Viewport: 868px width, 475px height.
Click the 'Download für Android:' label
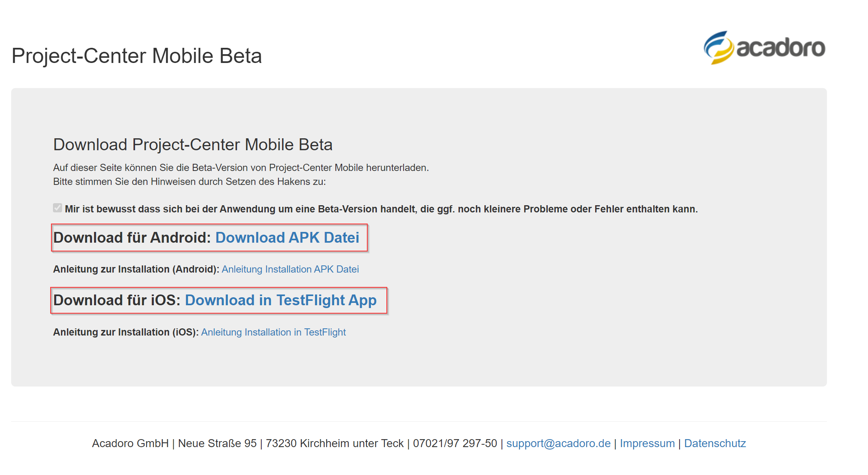132,238
